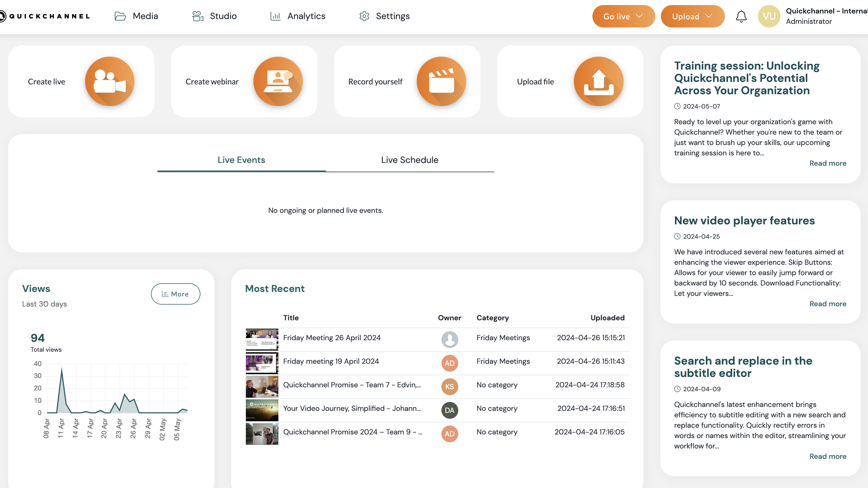Image resolution: width=868 pixels, height=488 pixels.
Task: Read more about new video player features
Action: pyautogui.click(x=828, y=303)
